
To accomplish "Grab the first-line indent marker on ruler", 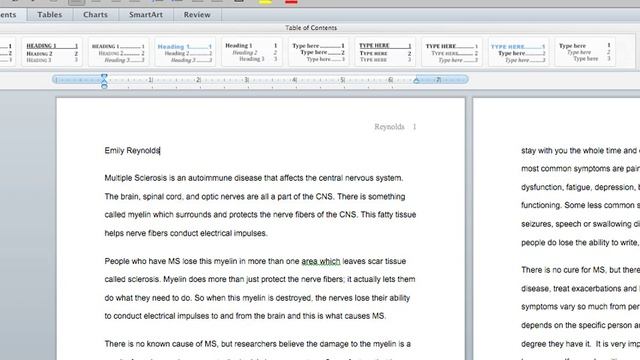I will (x=104, y=76).
